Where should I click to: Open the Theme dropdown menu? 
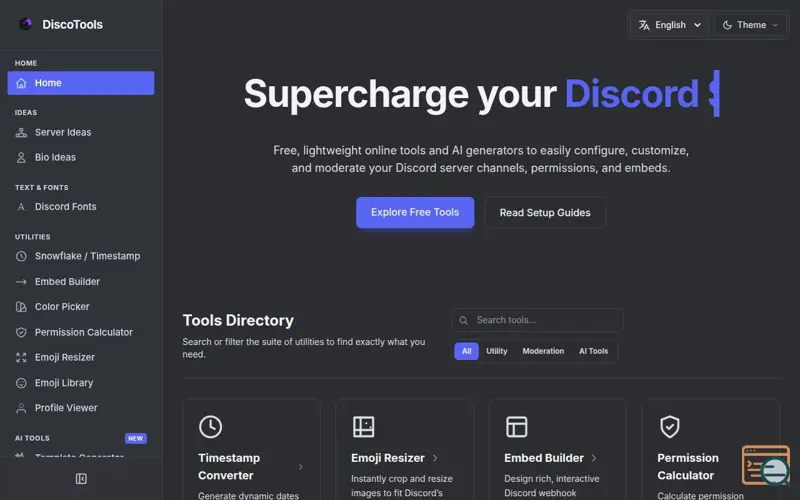750,25
